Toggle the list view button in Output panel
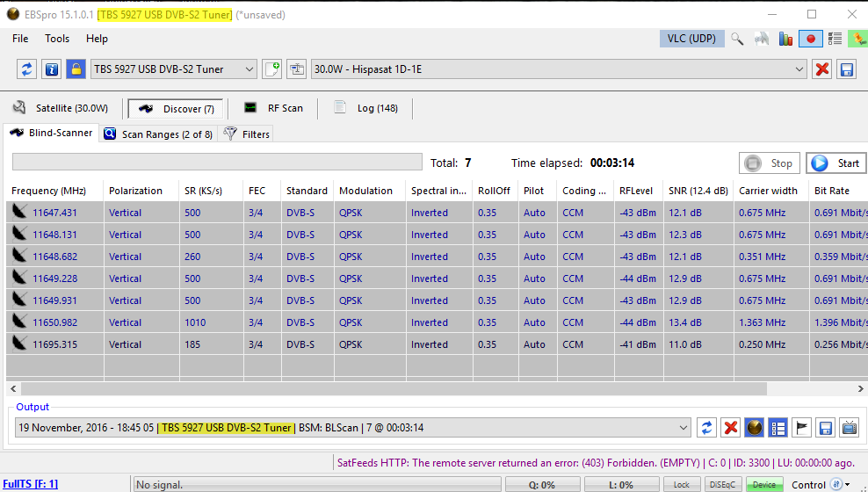Screen dimensions: 868x492 pyautogui.click(x=778, y=428)
